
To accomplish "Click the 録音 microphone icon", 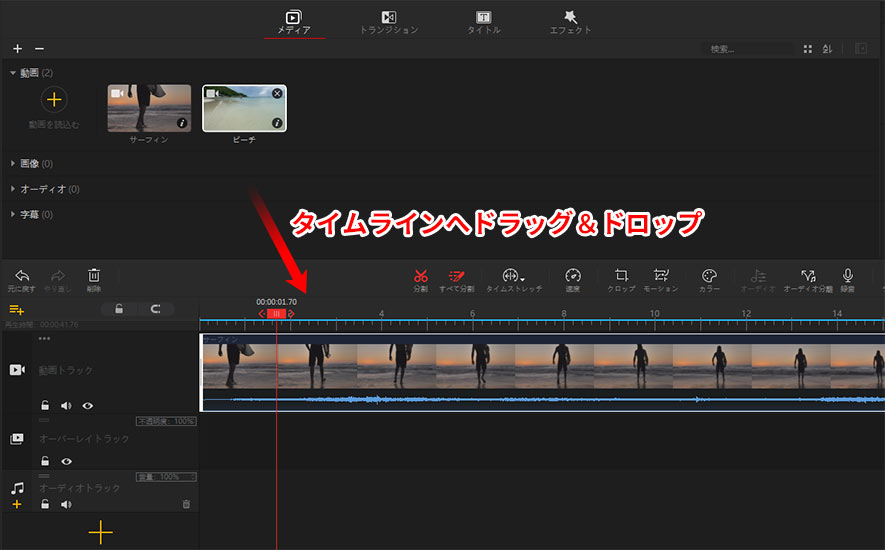I will 848,276.
